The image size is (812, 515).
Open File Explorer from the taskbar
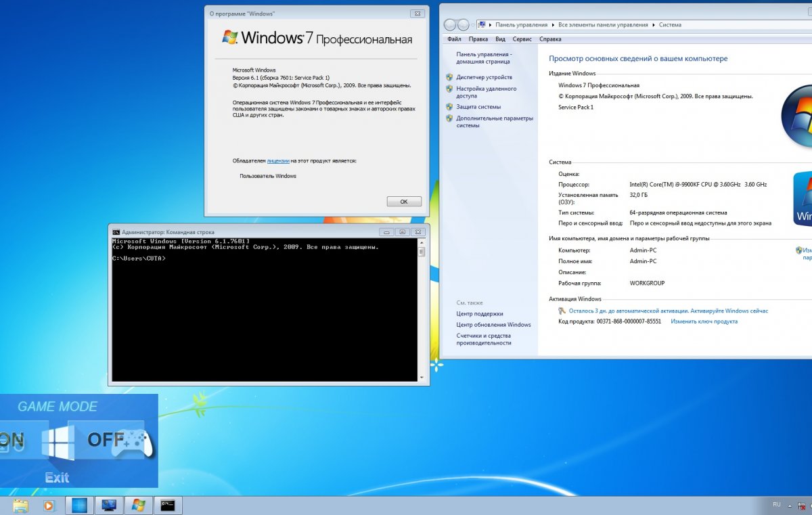click(21, 506)
